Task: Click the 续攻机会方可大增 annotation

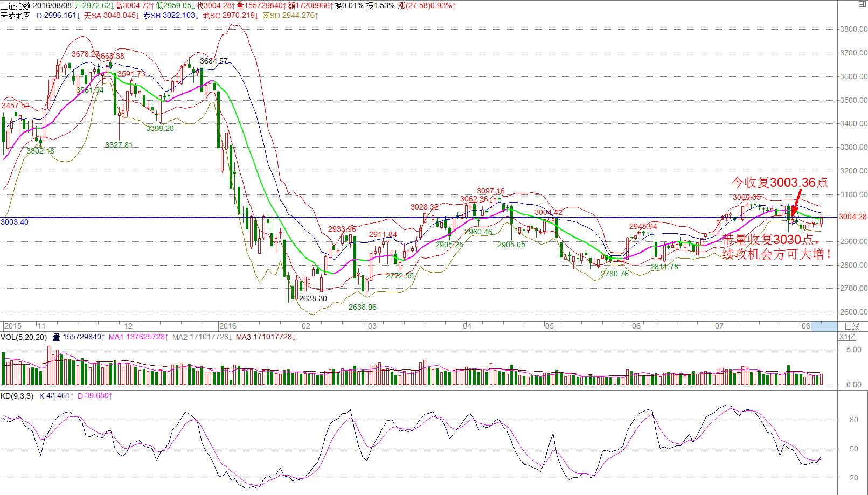Action: (x=776, y=254)
